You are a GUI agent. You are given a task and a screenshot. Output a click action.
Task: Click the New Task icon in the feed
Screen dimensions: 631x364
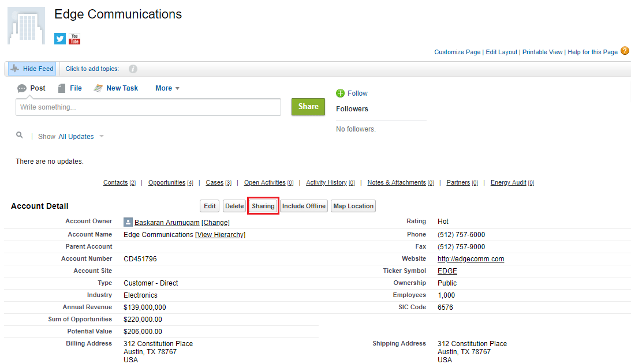pos(99,87)
